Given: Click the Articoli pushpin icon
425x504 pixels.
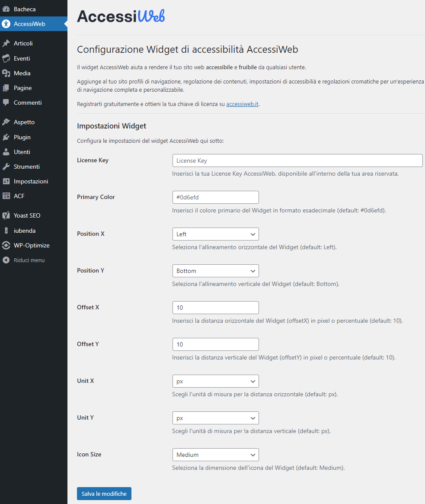Looking at the screenshot, I should [6, 43].
